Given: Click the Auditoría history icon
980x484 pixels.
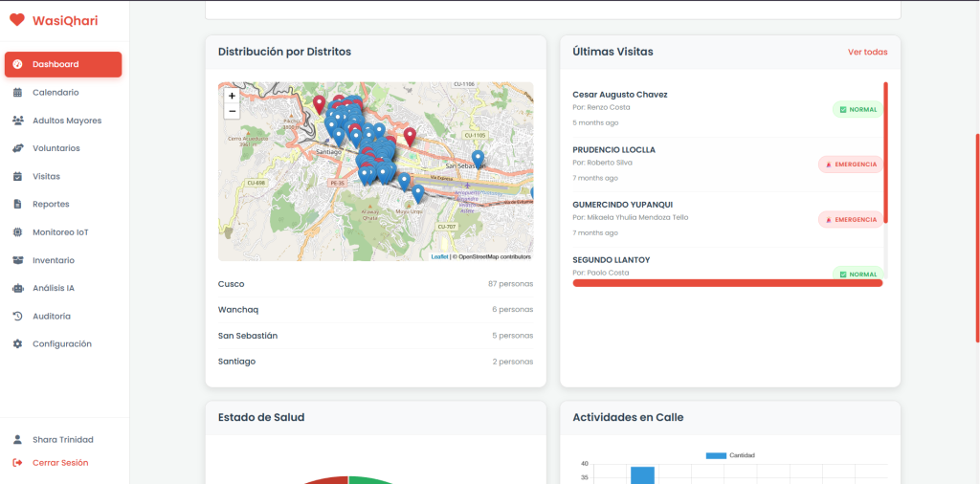Looking at the screenshot, I should (x=17, y=316).
